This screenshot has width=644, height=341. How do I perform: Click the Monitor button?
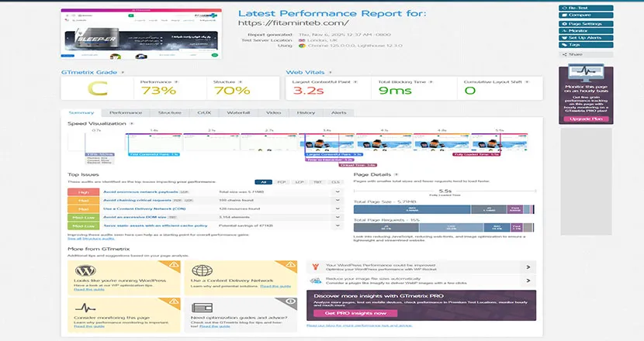click(587, 30)
